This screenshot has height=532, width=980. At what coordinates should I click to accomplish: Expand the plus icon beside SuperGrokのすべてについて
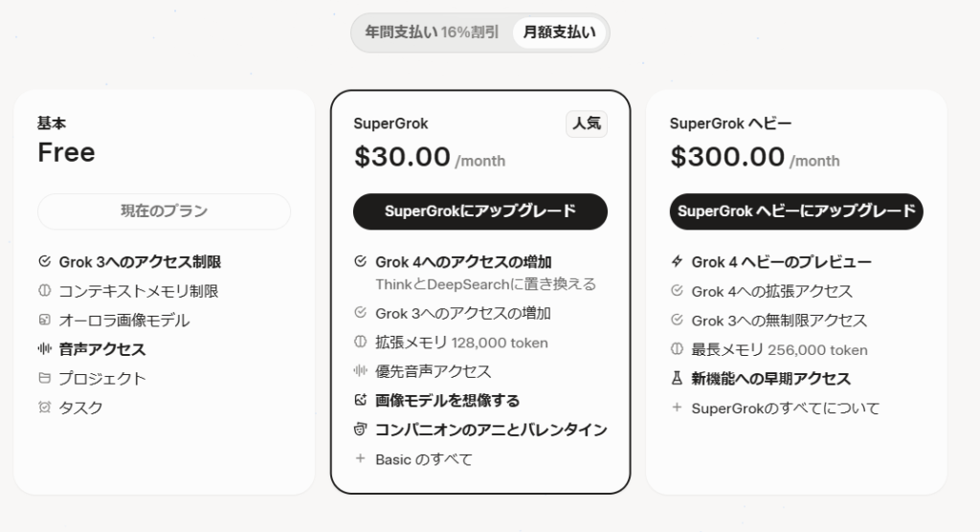coord(677,407)
